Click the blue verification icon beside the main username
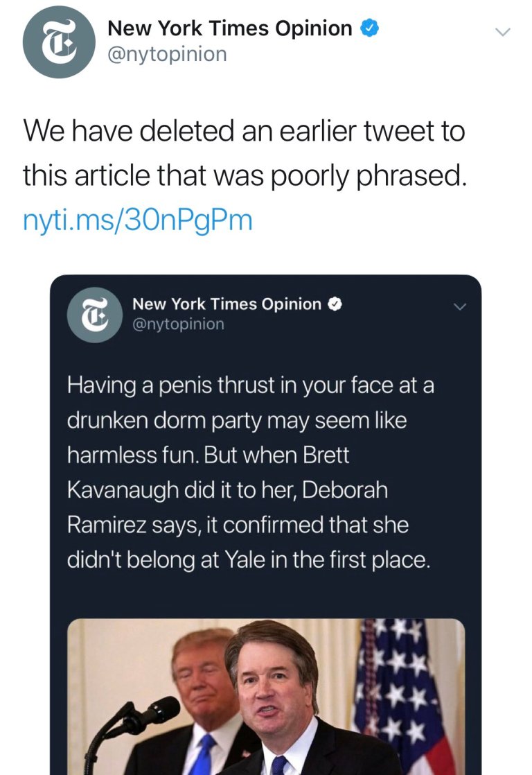Viewport: 532px width, 775px height. click(x=371, y=28)
